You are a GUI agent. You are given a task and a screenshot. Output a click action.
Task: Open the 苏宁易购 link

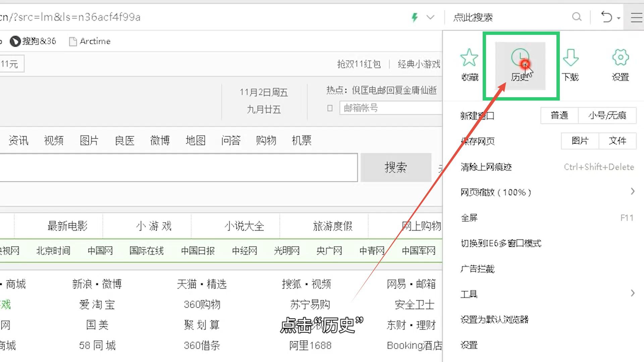click(x=310, y=305)
